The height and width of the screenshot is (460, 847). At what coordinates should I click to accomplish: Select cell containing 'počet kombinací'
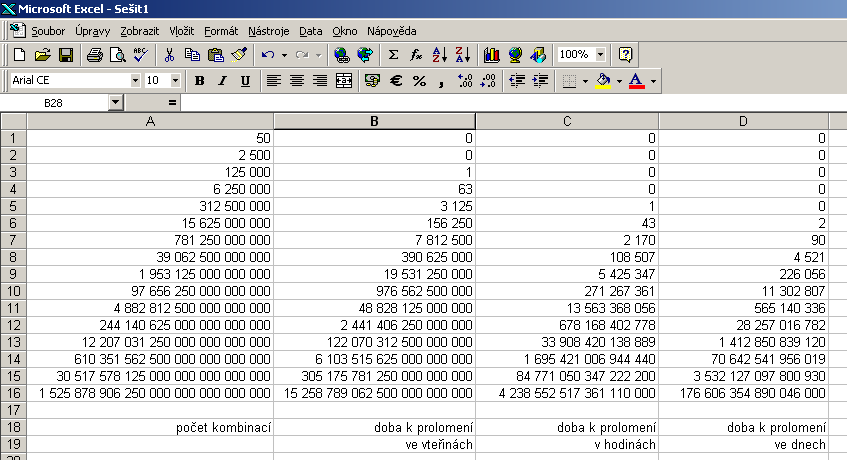tap(150, 428)
